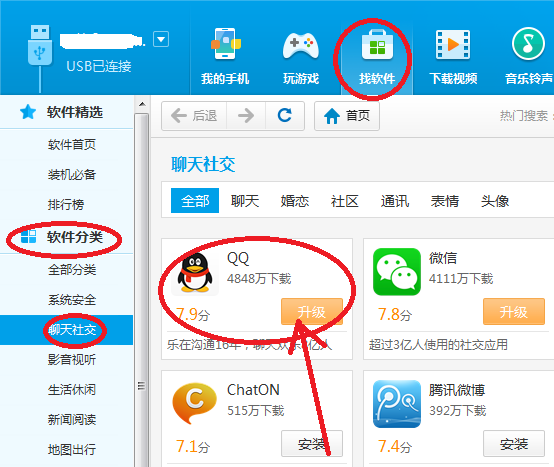This screenshot has width=554, height=467.
Task: Open the 微信 app title
Action: click(x=443, y=258)
